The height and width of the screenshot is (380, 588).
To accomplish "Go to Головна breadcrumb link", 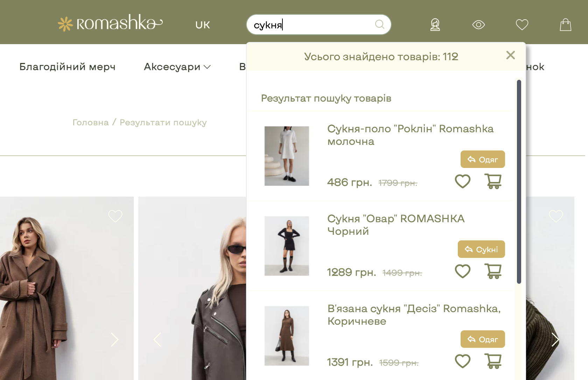I will [x=90, y=122].
